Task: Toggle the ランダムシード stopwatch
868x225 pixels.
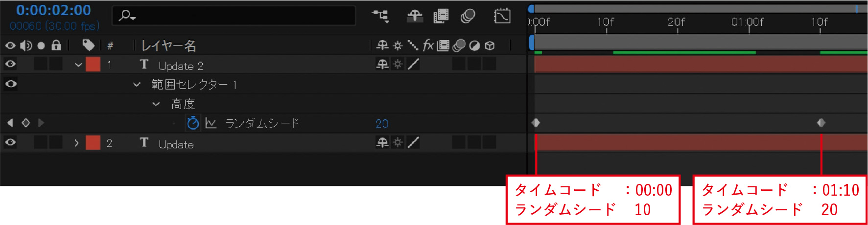Action: pos(193,123)
